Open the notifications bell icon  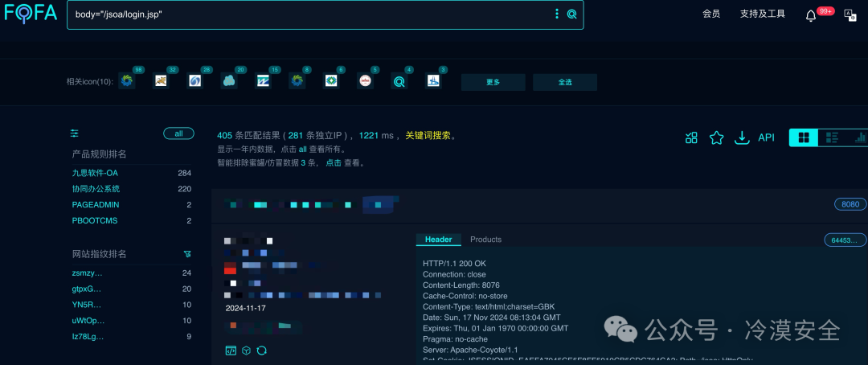[x=811, y=15]
